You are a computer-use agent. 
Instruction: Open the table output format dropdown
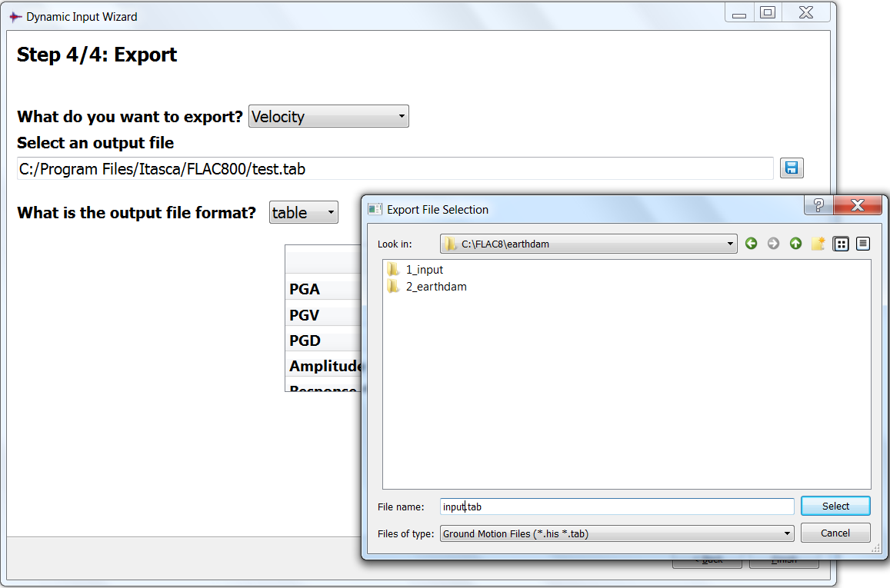(x=303, y=213)
